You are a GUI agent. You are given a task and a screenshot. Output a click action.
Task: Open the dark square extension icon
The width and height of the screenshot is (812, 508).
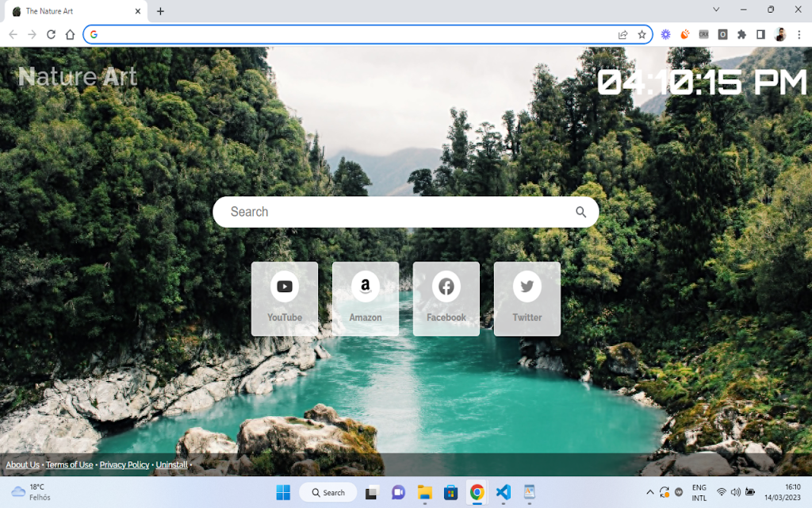[x=722, y=34]
